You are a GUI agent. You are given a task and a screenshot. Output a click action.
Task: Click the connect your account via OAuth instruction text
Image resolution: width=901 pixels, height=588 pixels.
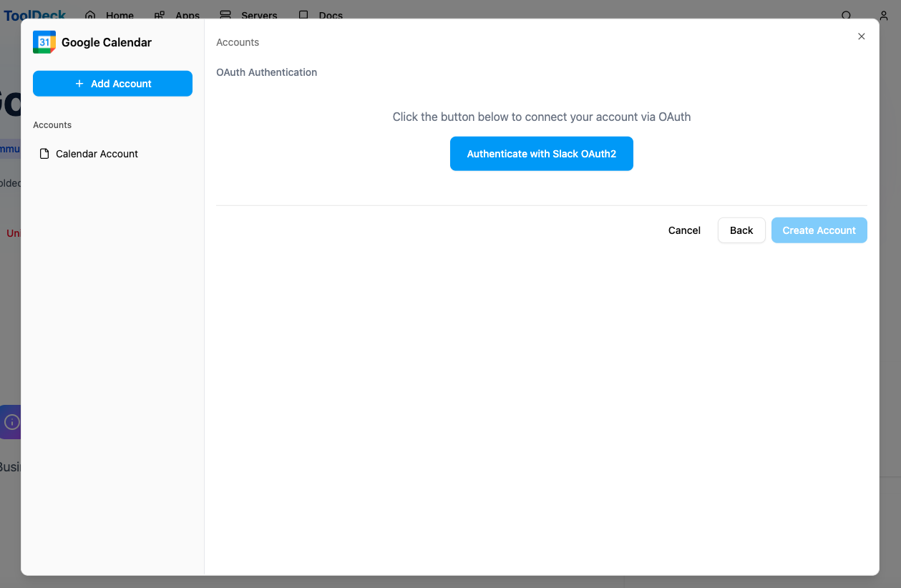pyautogui.click(x=542, y=117)
